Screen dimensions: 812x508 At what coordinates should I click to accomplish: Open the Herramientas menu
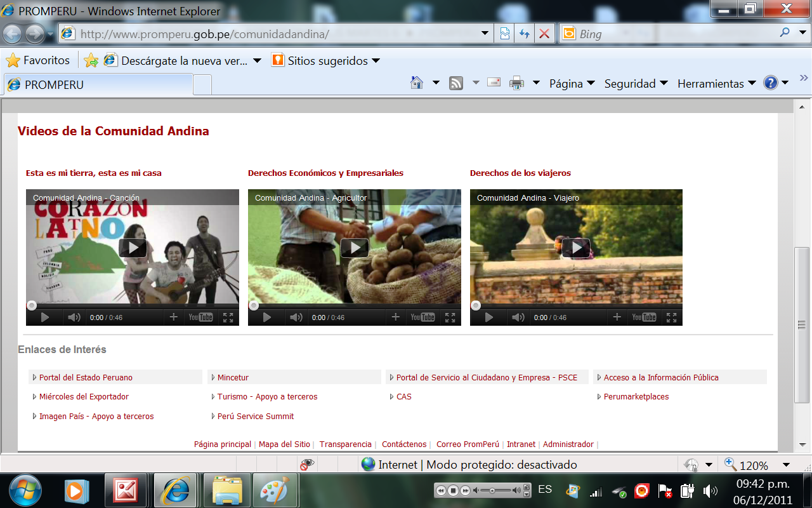coord(717,83)
